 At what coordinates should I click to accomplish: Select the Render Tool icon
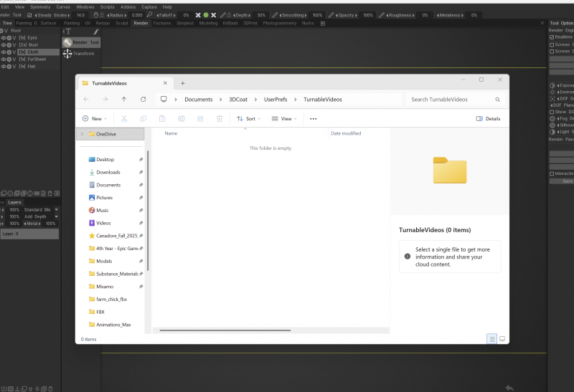[67, 42]
